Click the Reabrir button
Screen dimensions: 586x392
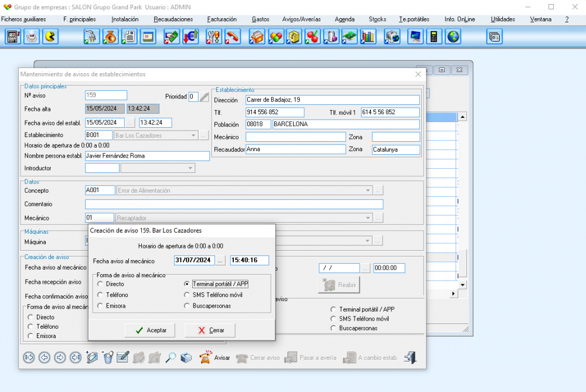click(x=339, y=285)
